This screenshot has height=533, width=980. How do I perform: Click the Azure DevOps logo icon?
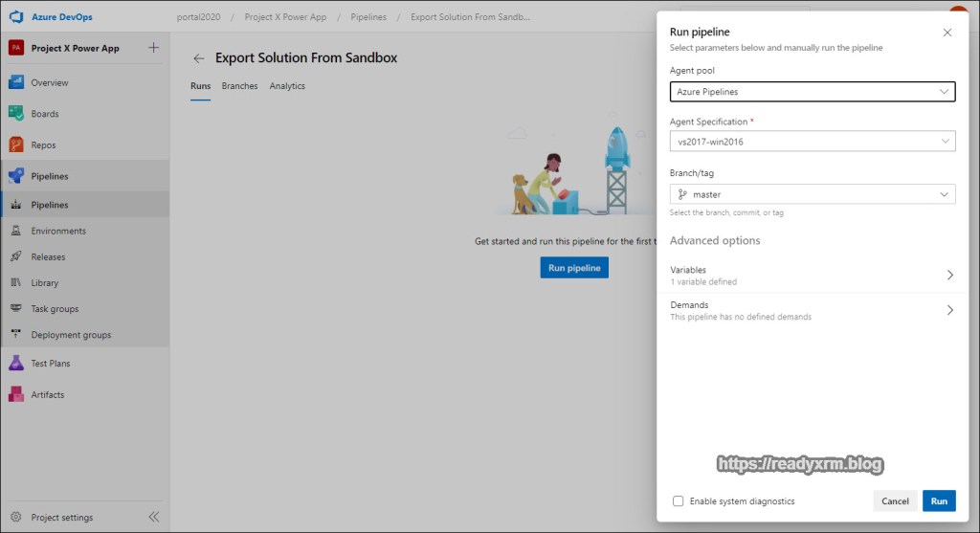tap(16, 16)
